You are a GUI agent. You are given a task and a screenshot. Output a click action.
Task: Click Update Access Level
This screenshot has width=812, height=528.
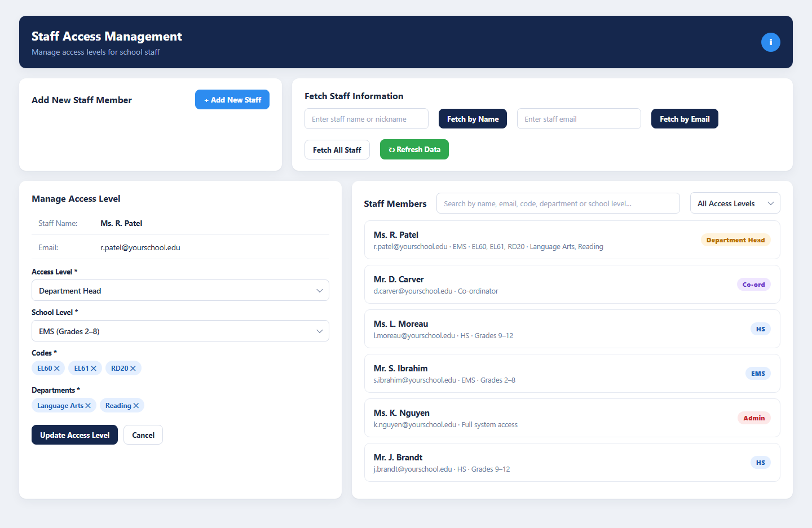74,435
